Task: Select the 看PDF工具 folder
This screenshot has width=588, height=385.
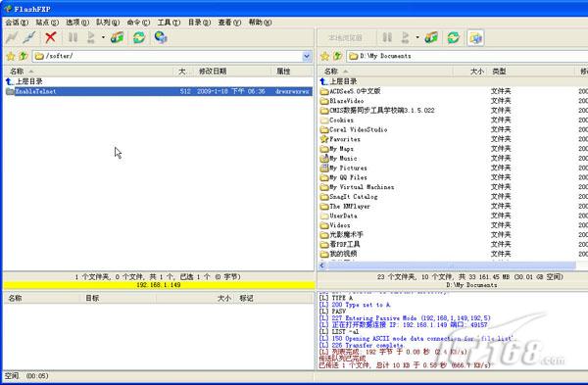Action: click(x=340, y=244)
